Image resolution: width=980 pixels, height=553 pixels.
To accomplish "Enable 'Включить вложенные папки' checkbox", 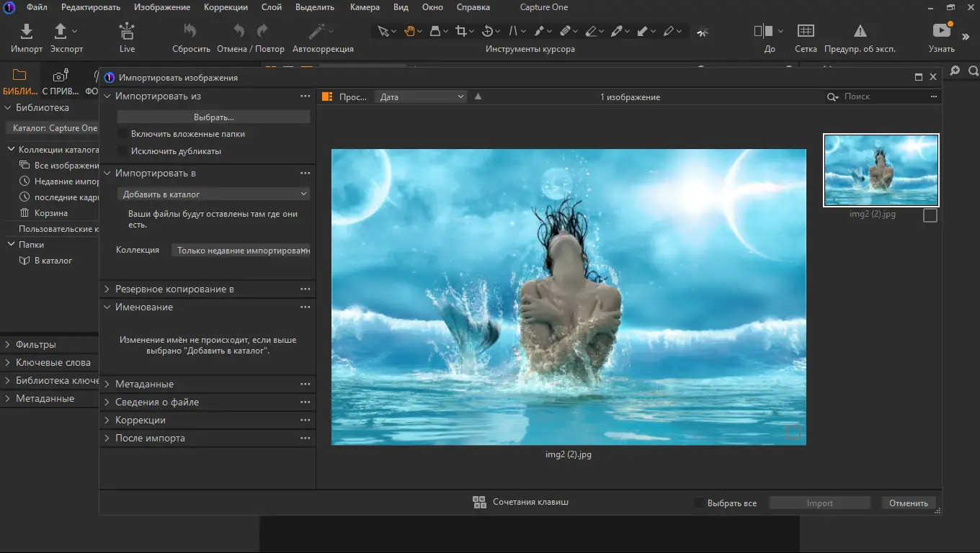I will pos(123,134).
